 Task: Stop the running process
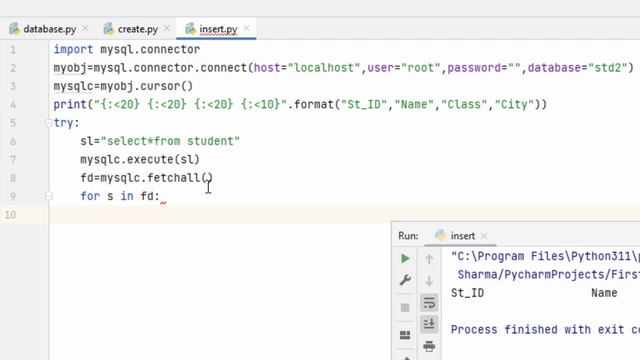pos(405,307)
